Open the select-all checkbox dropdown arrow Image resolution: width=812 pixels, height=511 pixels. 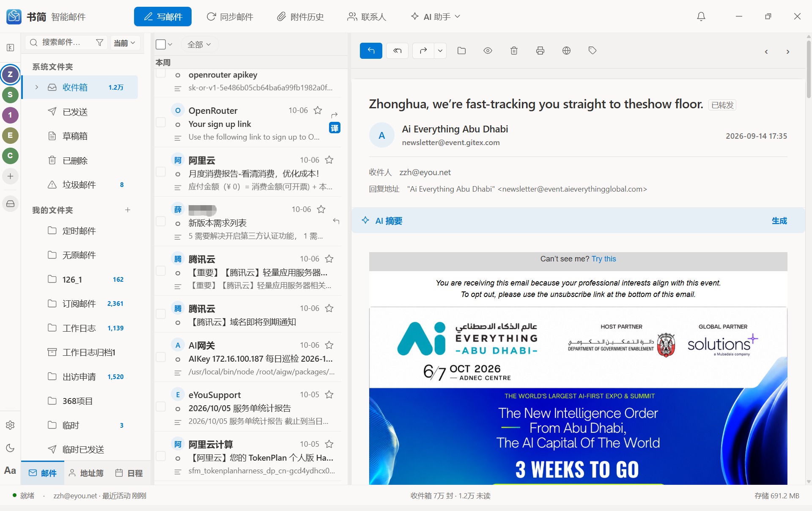(170, 44)
